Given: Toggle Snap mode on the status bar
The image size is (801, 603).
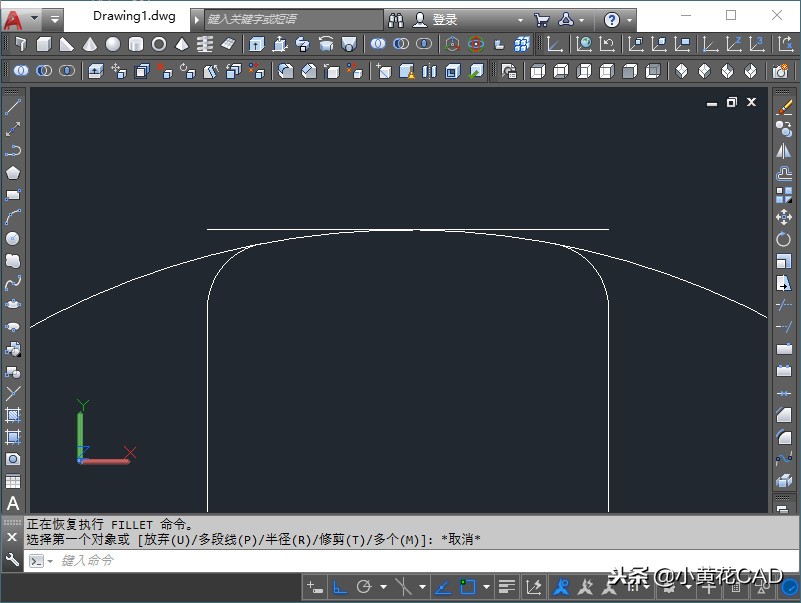Looking at the screenshot, I should (311, 587).
